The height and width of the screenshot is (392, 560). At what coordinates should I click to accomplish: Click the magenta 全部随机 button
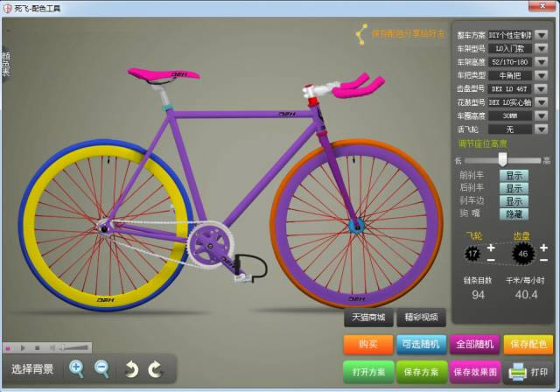(474, 345)
